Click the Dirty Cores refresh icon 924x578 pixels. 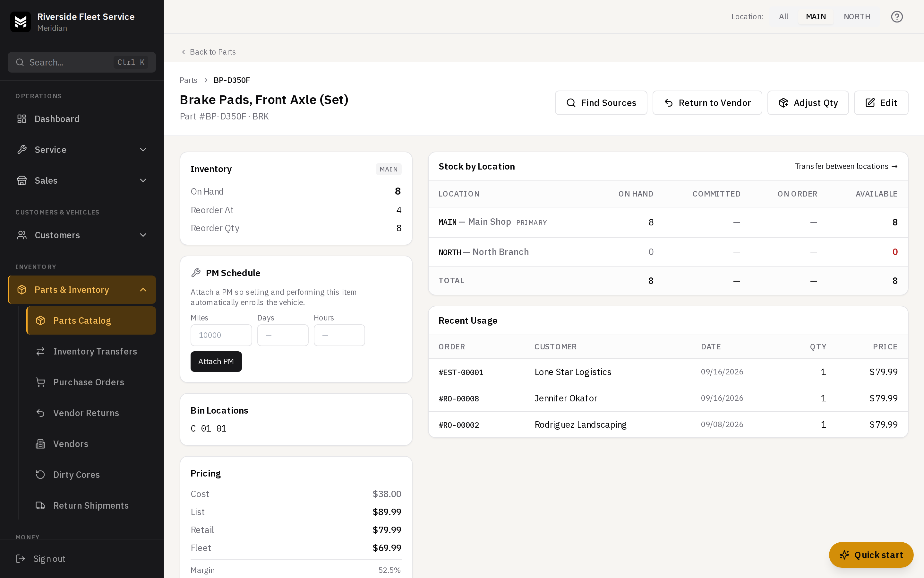[40, 474]
